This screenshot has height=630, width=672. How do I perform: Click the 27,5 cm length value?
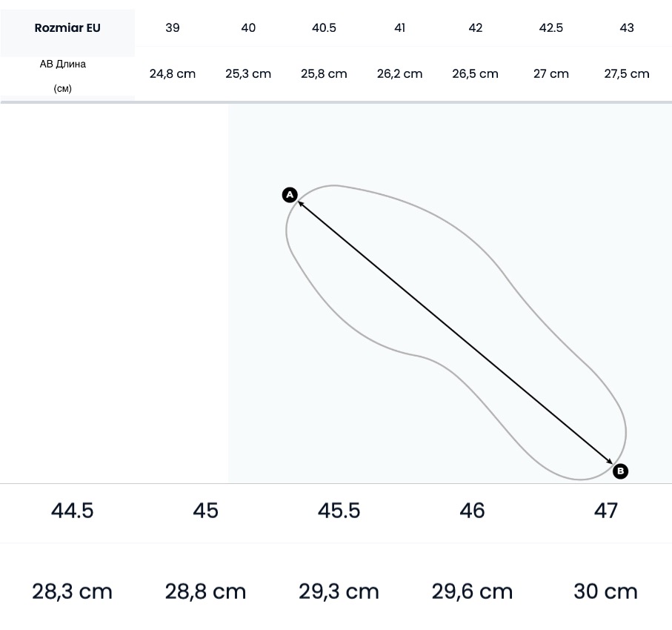coord(627,74)
